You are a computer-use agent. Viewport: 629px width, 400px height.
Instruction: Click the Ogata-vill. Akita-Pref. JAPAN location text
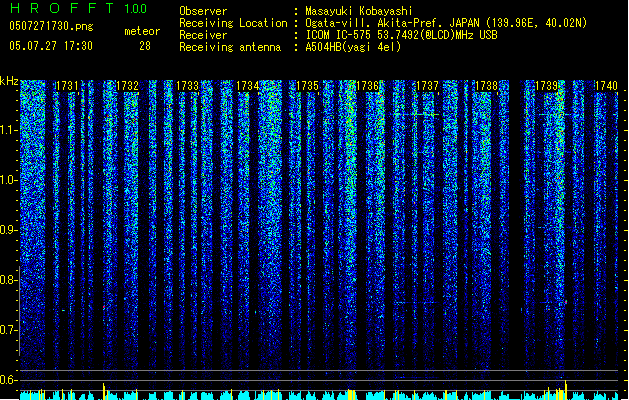(x=446, y=23)
